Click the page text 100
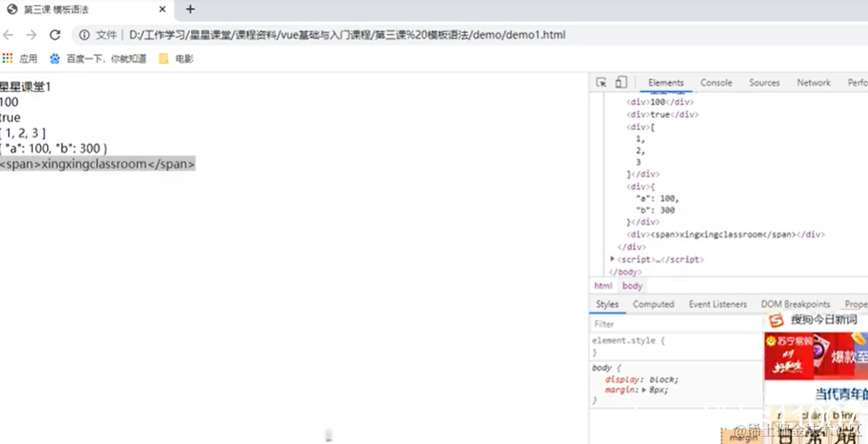This screenshot has height=444, width=868. [9, 103]
